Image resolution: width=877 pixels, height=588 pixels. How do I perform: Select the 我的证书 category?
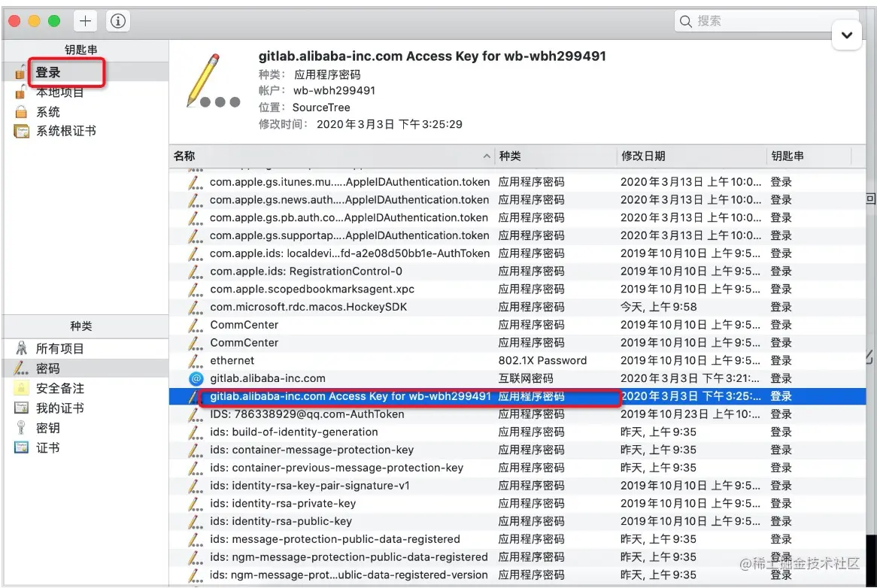coord(86,408)
